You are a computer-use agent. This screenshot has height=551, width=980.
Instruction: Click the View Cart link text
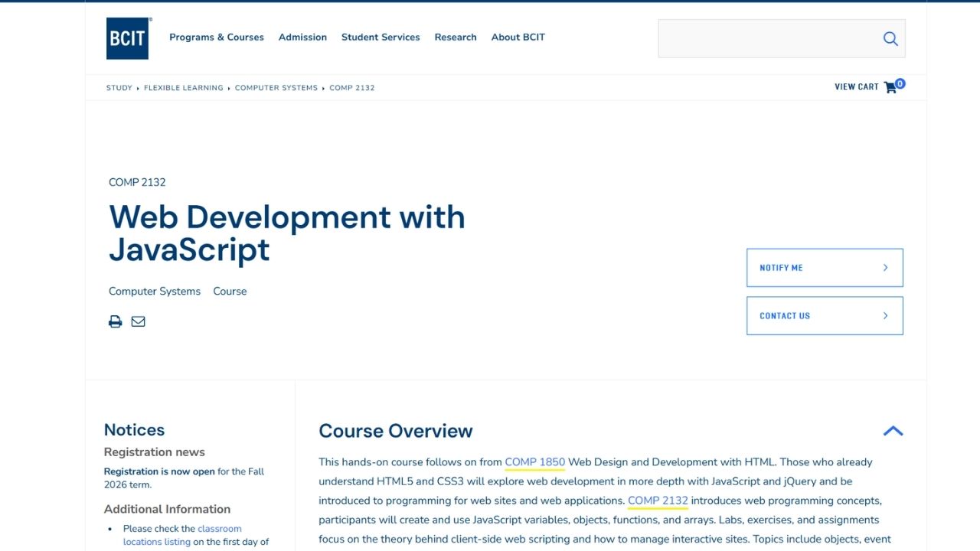pyautogui.click(x=857, y=87)
